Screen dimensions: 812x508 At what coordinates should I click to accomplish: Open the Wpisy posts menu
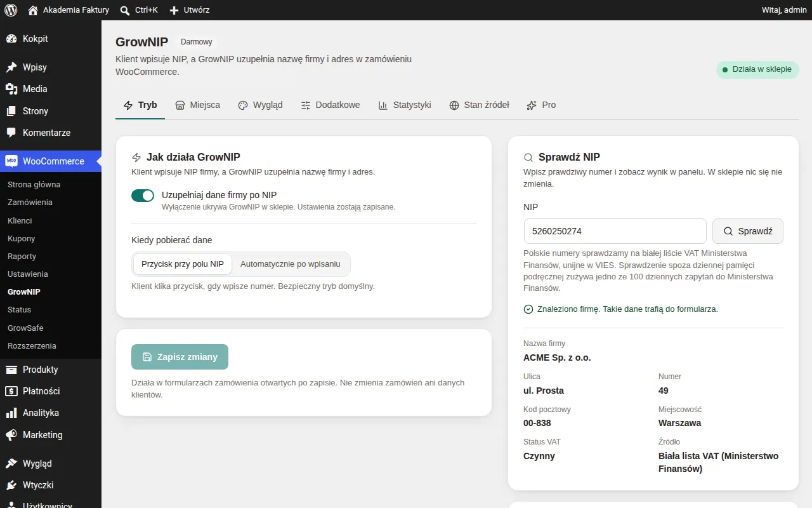pos(35,67)
